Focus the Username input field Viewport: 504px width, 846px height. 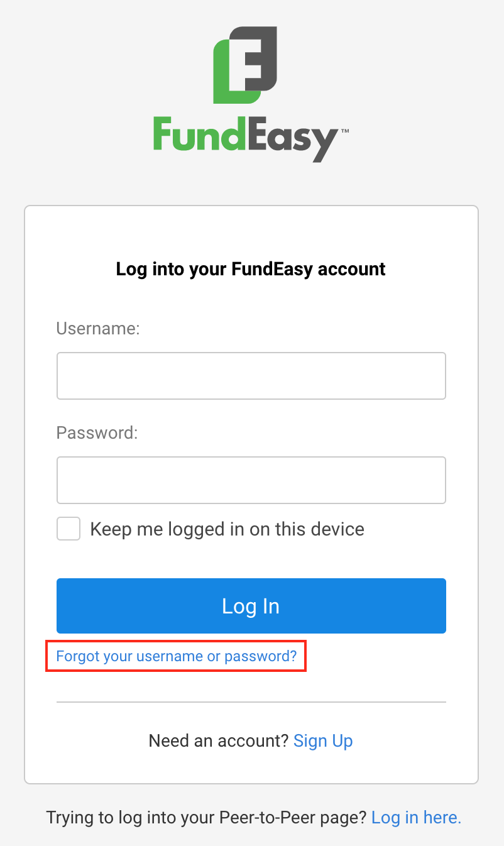click(x=251, y=376)
